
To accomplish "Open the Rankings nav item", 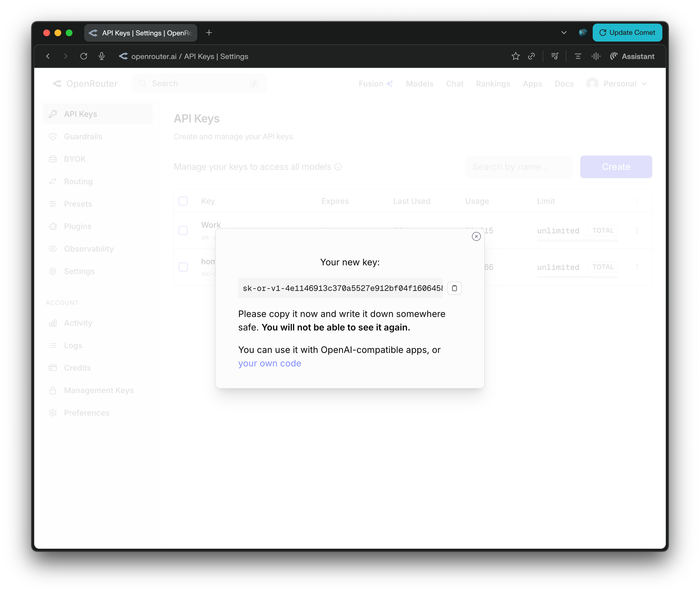I will [493, 84].
